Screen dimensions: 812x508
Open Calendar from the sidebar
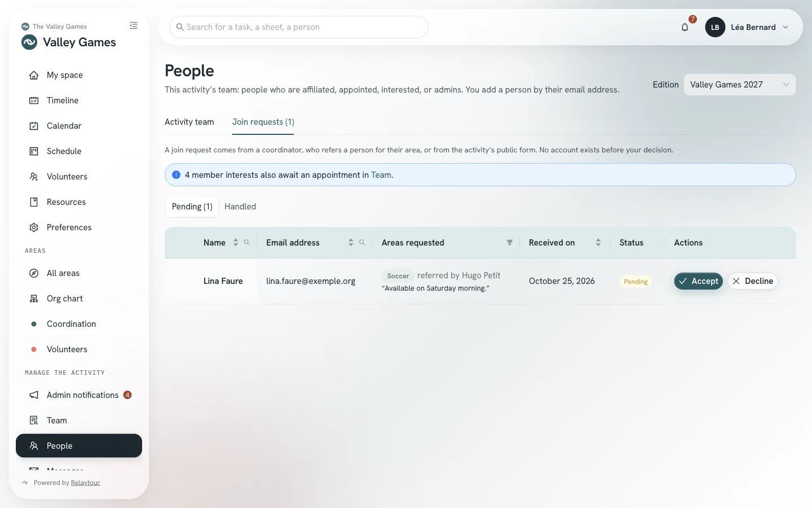click(79, 126)
